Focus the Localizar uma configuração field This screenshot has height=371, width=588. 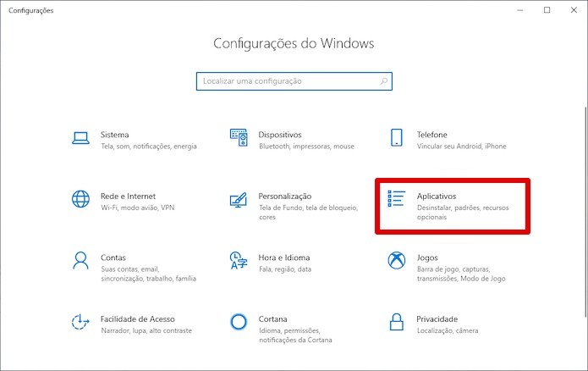pos(294,81)
